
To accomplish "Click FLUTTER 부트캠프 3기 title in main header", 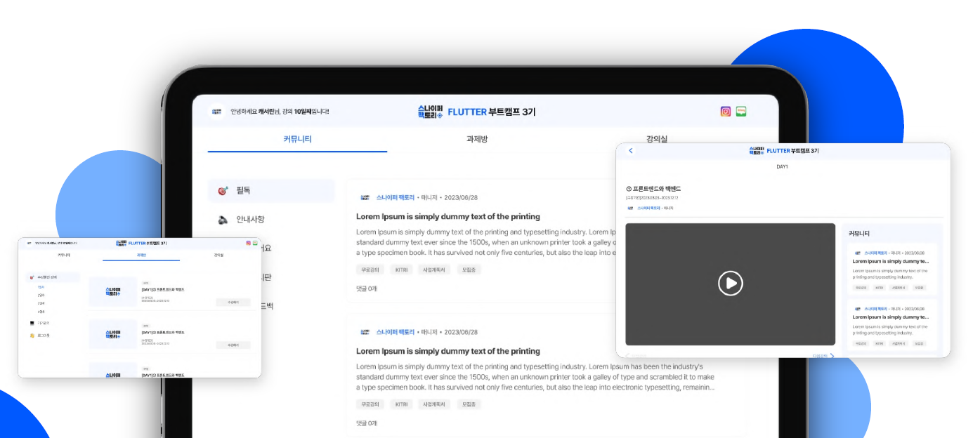I will click(x=492, y=112).
